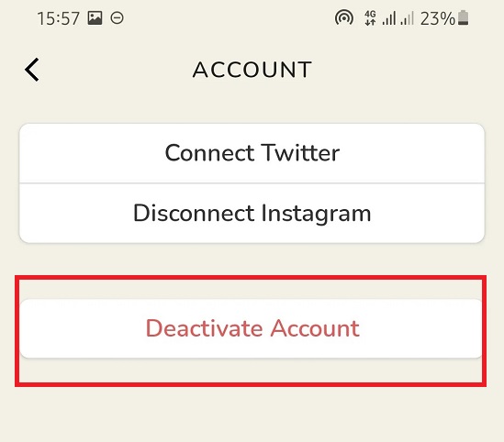Click the word Twitter in the first row
Viewport: 504px width, 442px height.
pos(300,152)
